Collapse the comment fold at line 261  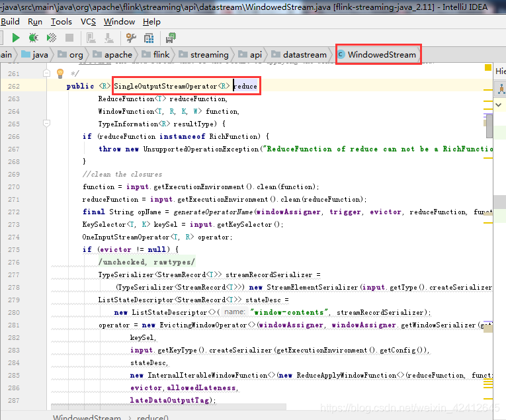click(x=46, y=73)
